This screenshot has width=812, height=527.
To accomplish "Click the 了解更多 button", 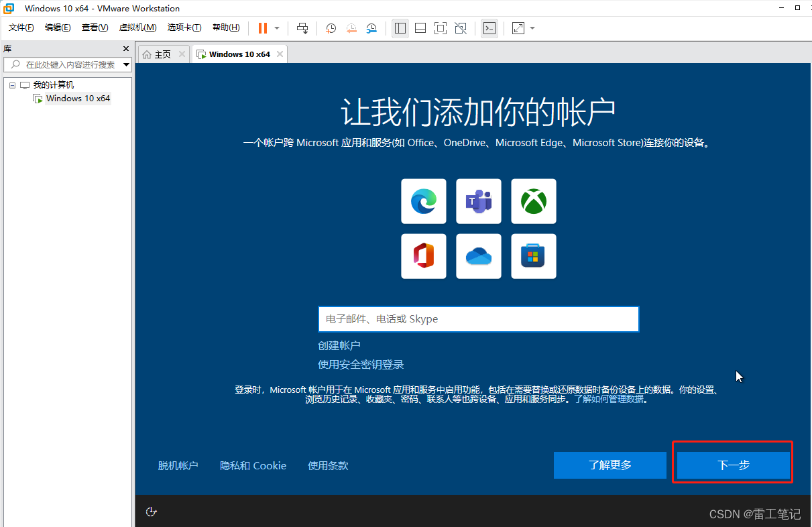I will 610,465.
